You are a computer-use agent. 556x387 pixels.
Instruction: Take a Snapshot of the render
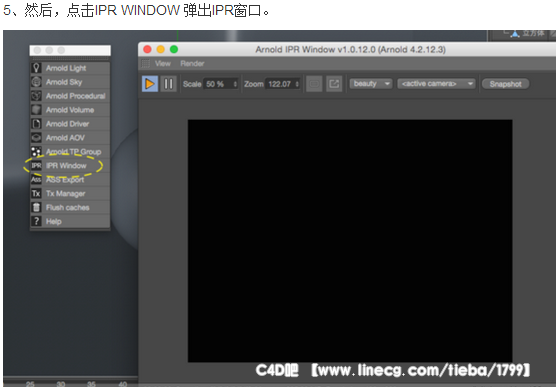tap(505, 84)
